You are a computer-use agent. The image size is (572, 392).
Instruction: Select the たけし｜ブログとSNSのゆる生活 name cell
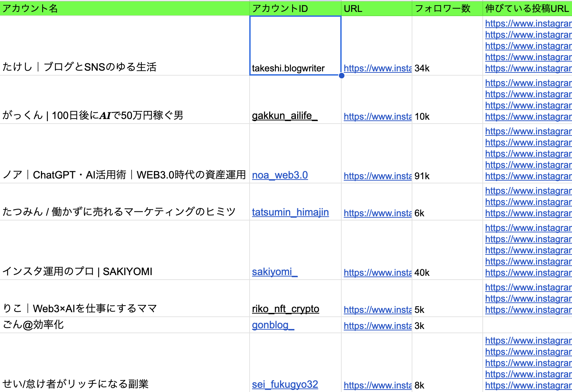point(125,45)
